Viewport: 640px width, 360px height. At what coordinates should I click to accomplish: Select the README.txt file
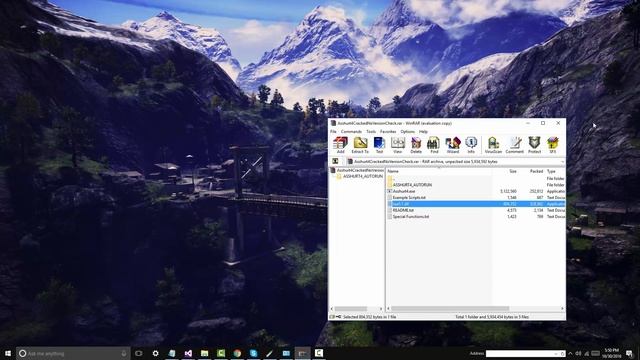(476, 210)
